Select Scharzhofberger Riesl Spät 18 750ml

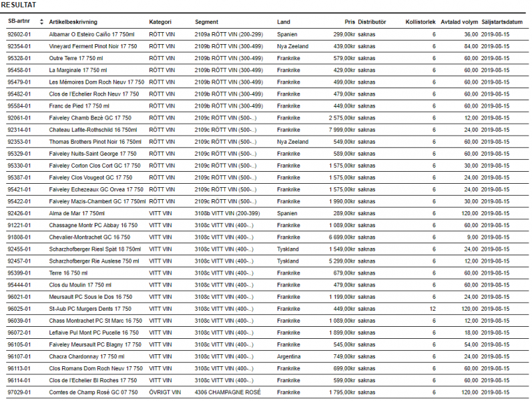(x=95, y=249)
